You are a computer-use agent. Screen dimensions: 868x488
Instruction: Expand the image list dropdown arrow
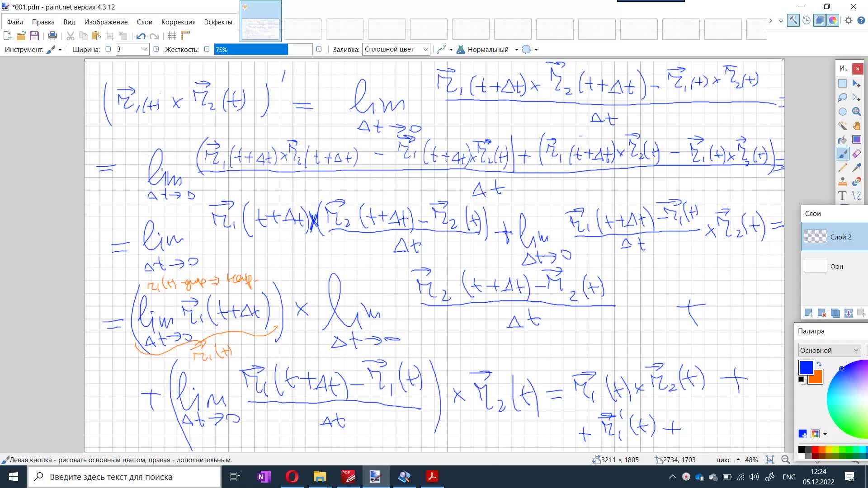point(781,21)
